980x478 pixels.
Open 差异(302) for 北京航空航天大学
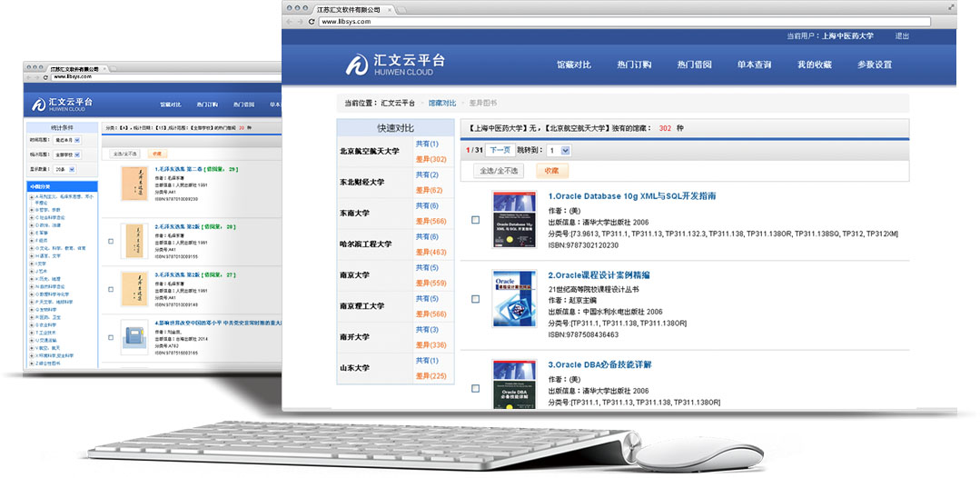pyautogui.click(x=431, y=159)
